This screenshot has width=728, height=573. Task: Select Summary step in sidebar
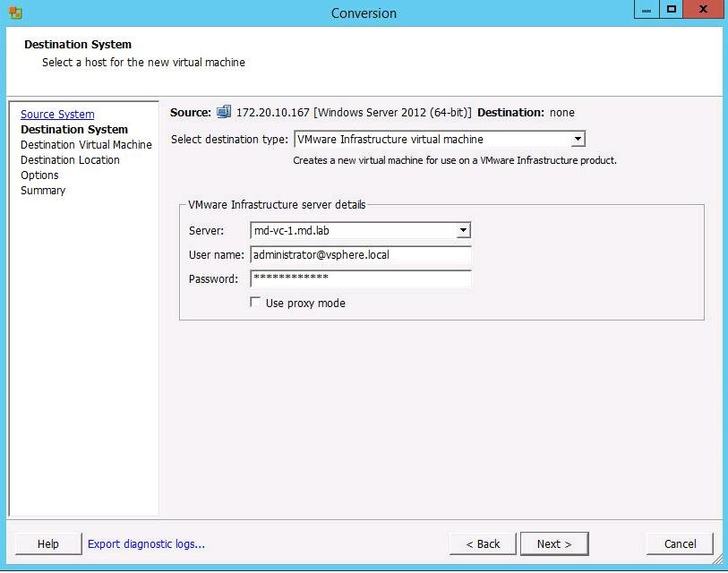(x=43, y=191)
